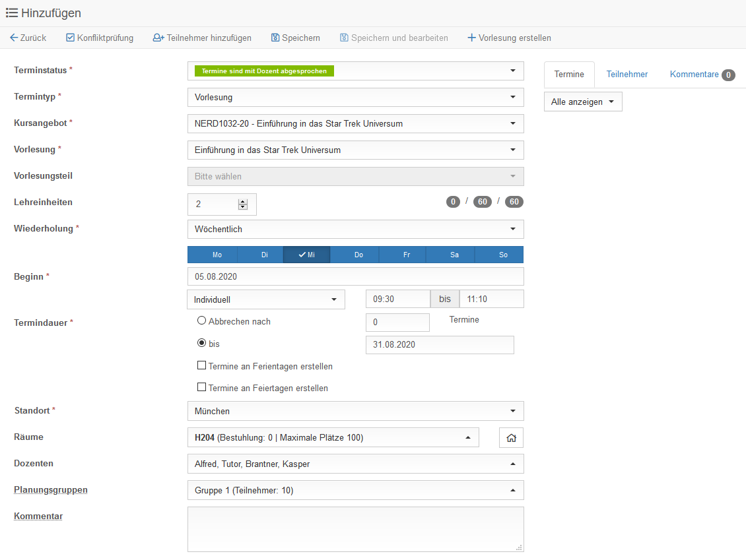Viewport: 746px width, 560px height.
Task: Open the Wiederholung dropdown showing Wöchentlich
Action: [x=355, y=229]
